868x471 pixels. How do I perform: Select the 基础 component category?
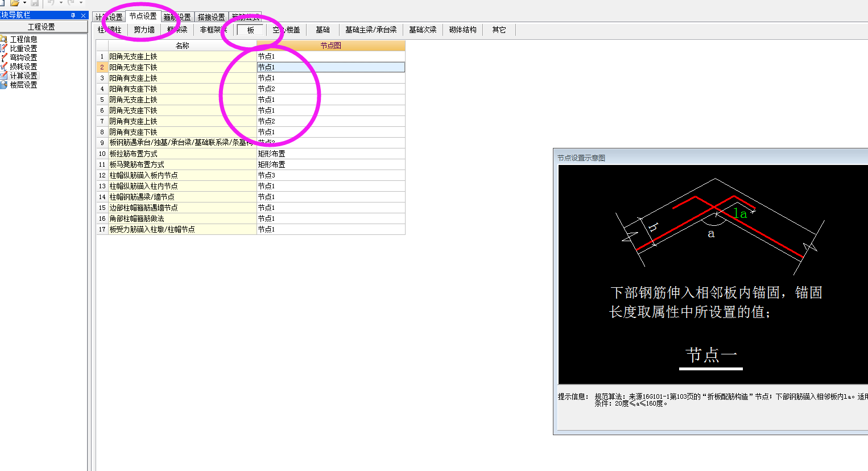(323, 30)
